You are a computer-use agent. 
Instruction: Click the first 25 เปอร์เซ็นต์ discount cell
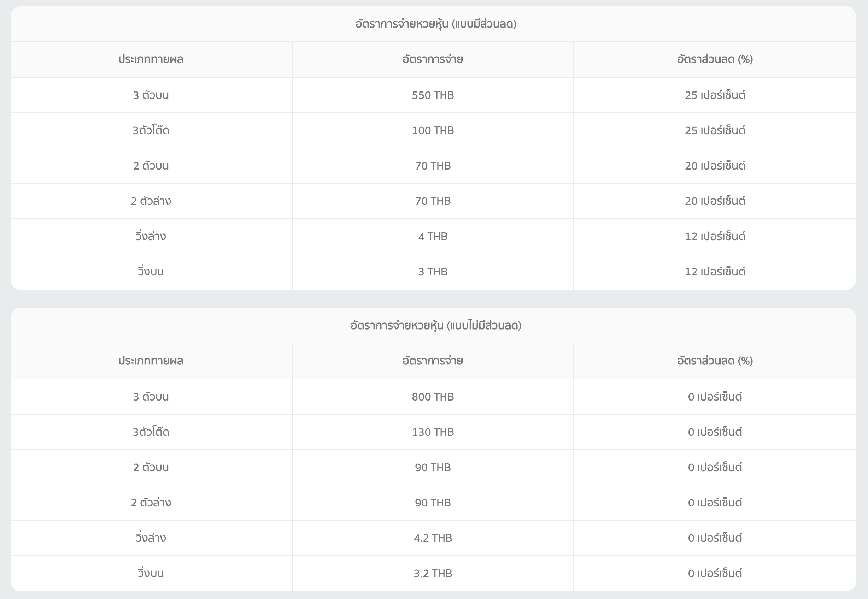[715, 95]
